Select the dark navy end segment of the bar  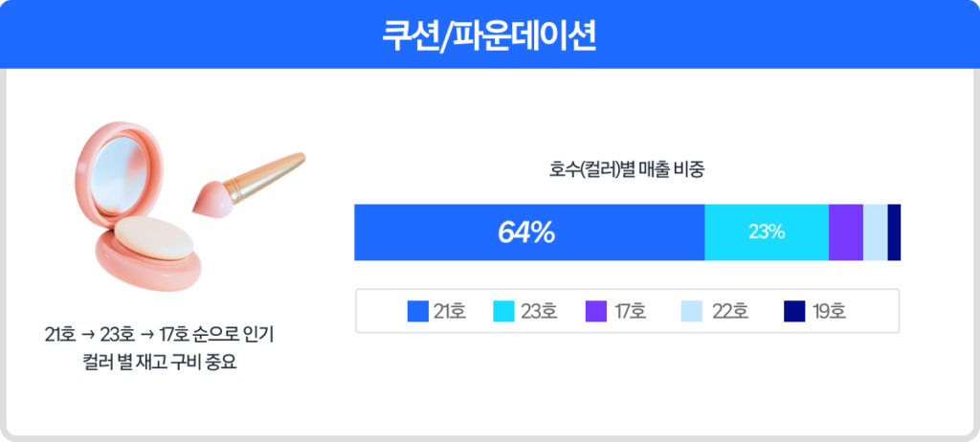tap(894, 232)
